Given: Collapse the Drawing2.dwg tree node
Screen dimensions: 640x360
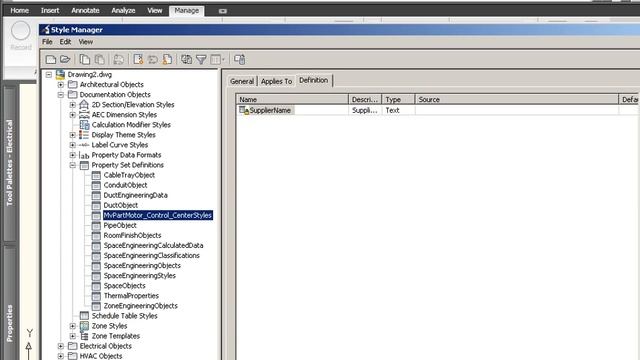Looking at the screenshot, I should click(49, 75).
